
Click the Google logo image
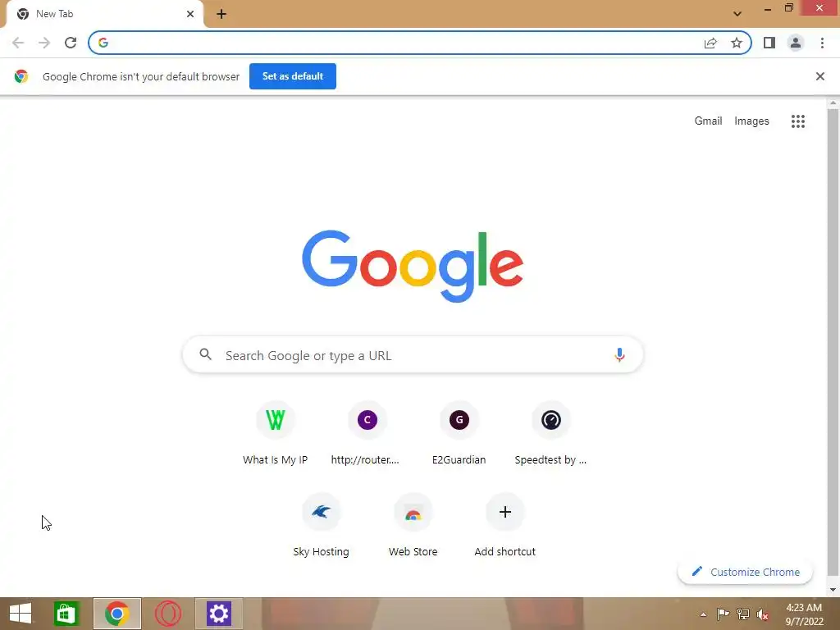pos(413,267)
